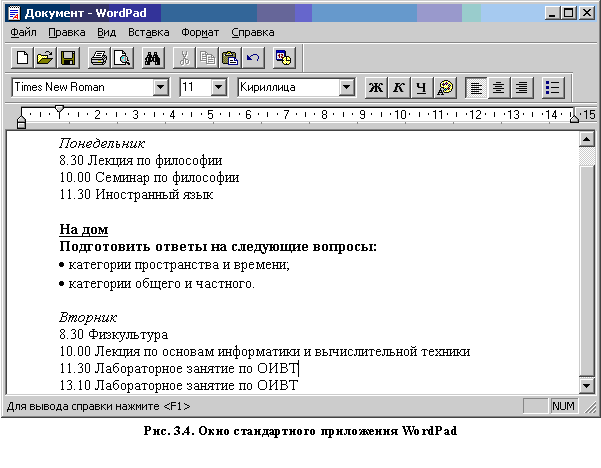
Task: Click the bold line Подготовить ответы
Action: (x=218, y=246)
